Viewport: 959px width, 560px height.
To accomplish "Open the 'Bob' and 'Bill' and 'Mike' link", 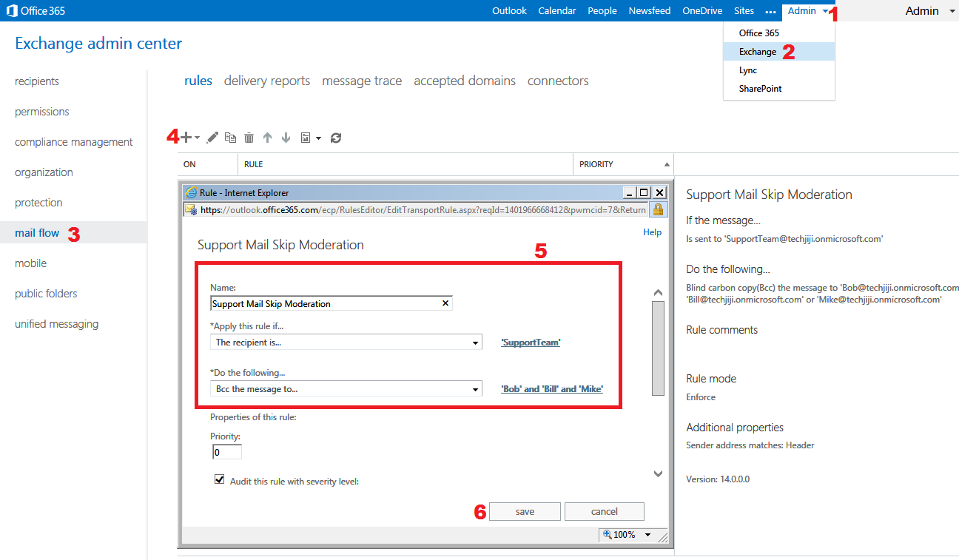I will pos(551,388).
